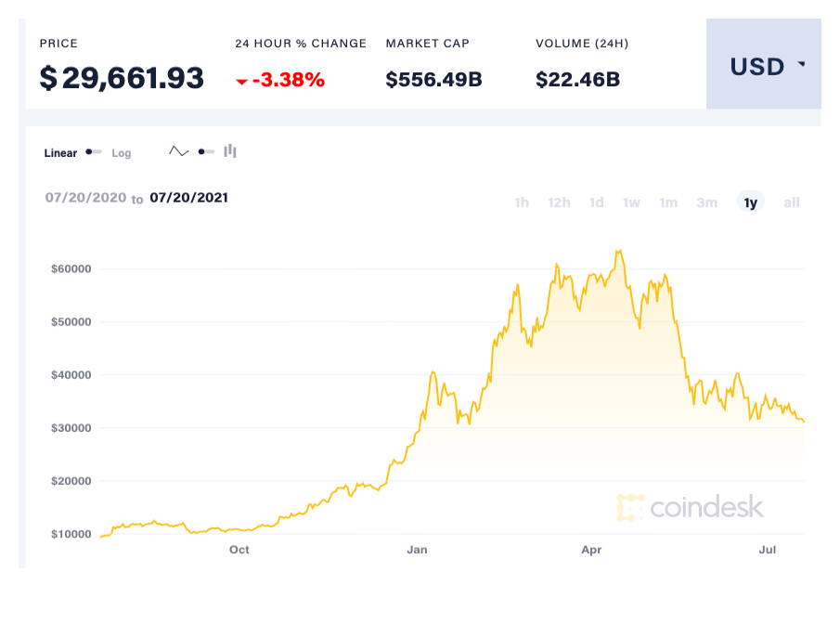Toggle the Linear/Log scale switch
Image resolution: width=840 pixels, height=624 pixels.
[x=94, y=152]
